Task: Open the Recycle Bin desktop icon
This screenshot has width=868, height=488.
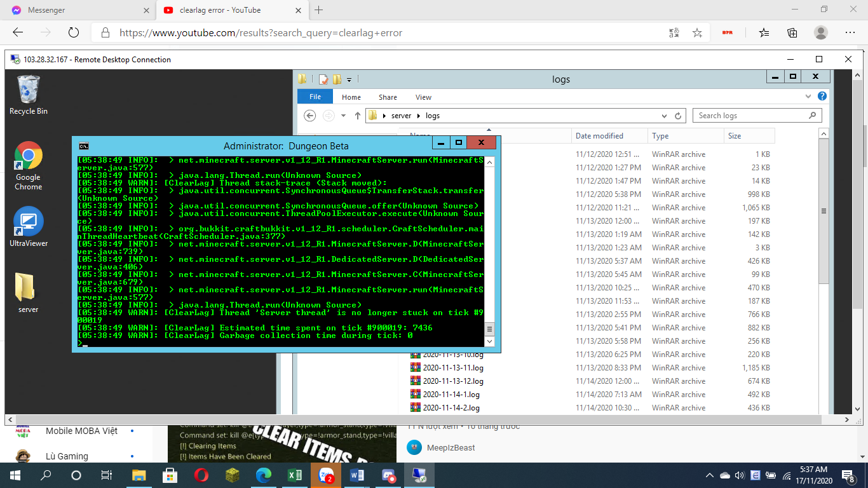Action: [28, 95]
